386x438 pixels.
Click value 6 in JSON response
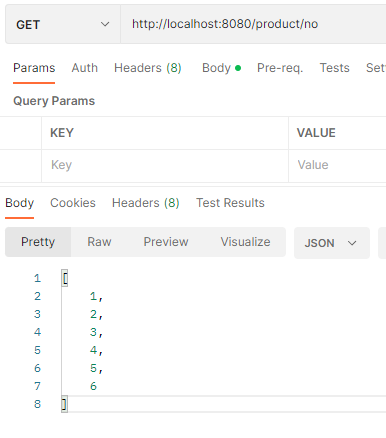pos(93,386)
